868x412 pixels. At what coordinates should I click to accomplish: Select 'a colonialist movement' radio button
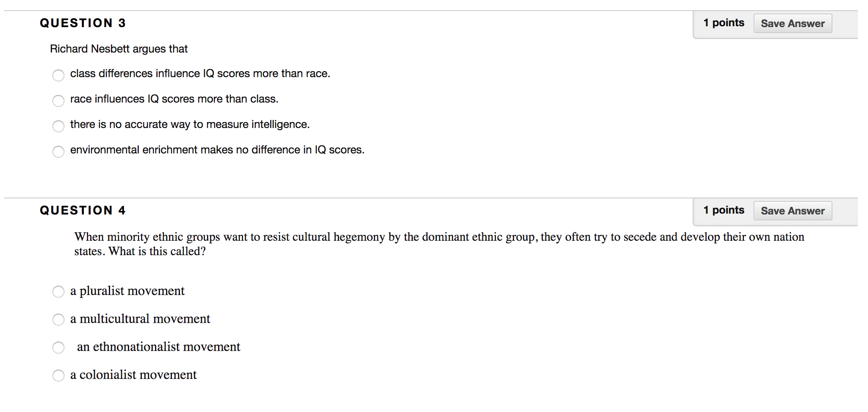pyautogui.click(x=58, y=376)
